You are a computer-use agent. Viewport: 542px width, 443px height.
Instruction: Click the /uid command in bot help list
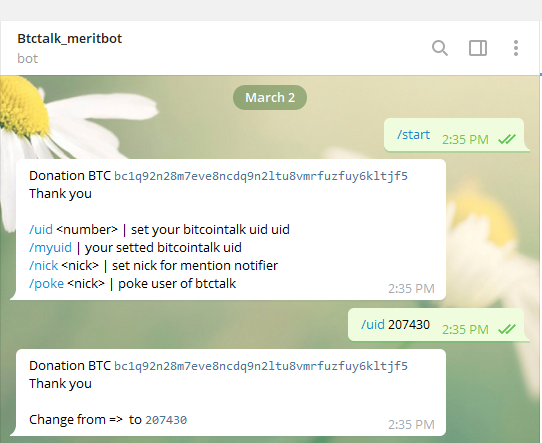click(x=41, y=229)
